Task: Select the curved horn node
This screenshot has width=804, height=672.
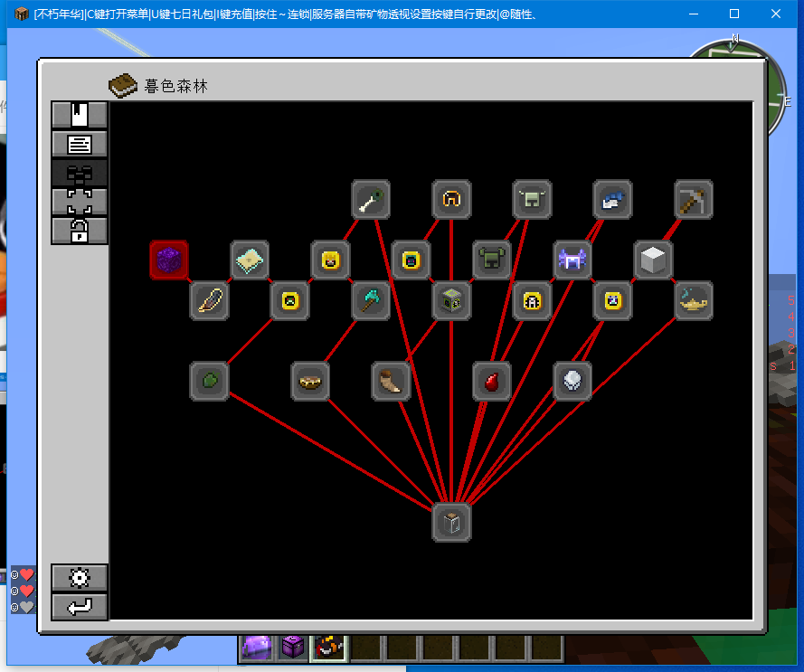Action: tap(391, 381)
